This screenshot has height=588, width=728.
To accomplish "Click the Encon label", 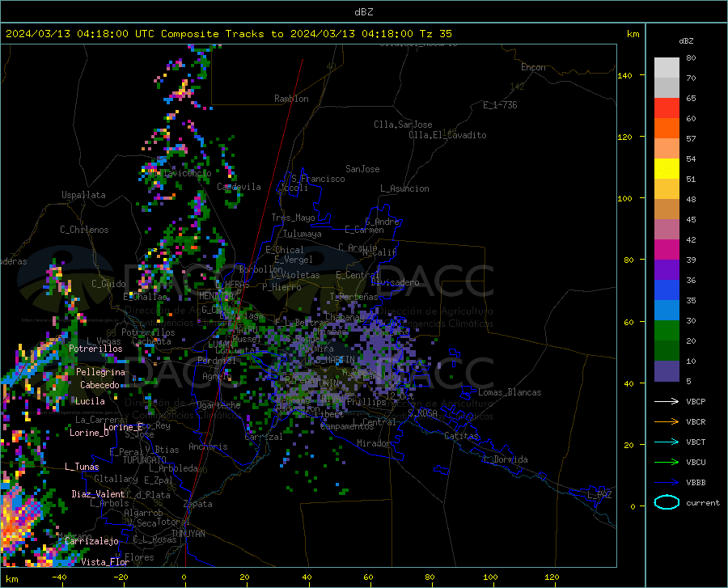I will [533, 67].
